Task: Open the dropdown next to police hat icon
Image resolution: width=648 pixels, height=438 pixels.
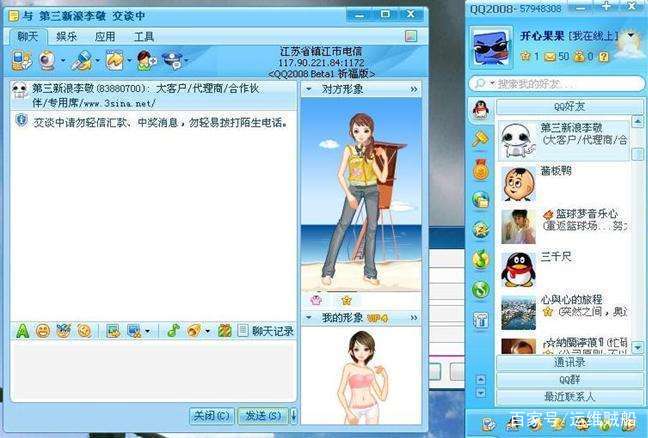Action: point(186,61)
